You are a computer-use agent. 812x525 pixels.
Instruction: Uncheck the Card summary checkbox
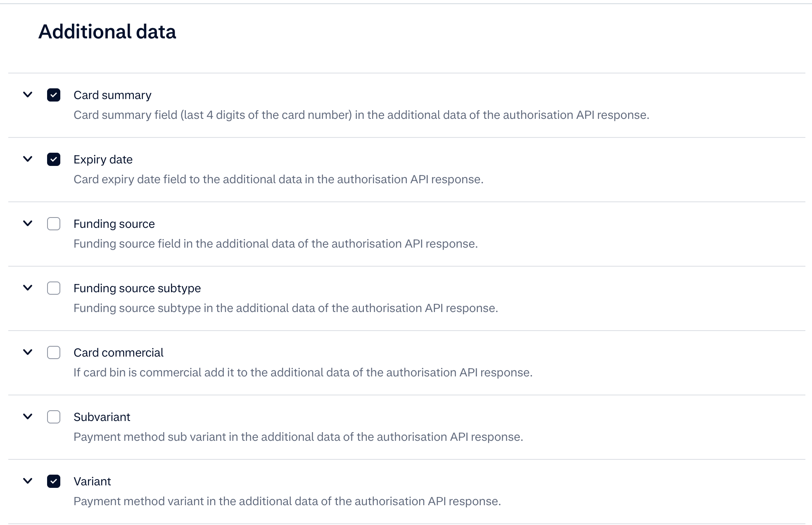[54, 95]
